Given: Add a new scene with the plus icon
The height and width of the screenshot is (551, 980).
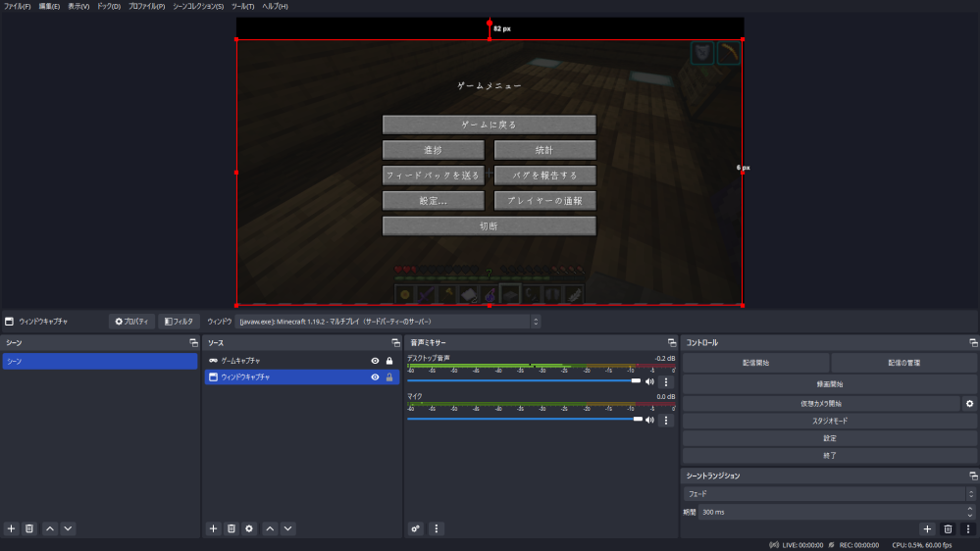Looking at the screenshot, I should [x=12, y=528].
